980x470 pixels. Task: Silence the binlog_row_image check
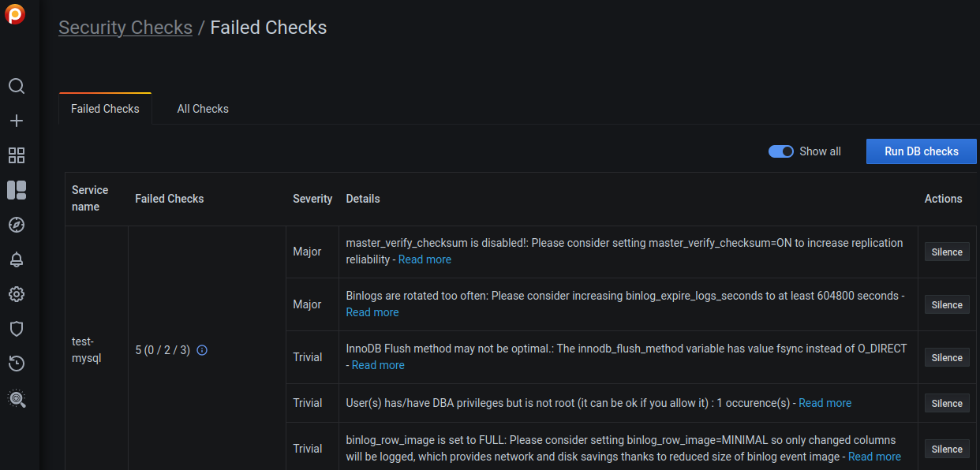pos(946,448)
